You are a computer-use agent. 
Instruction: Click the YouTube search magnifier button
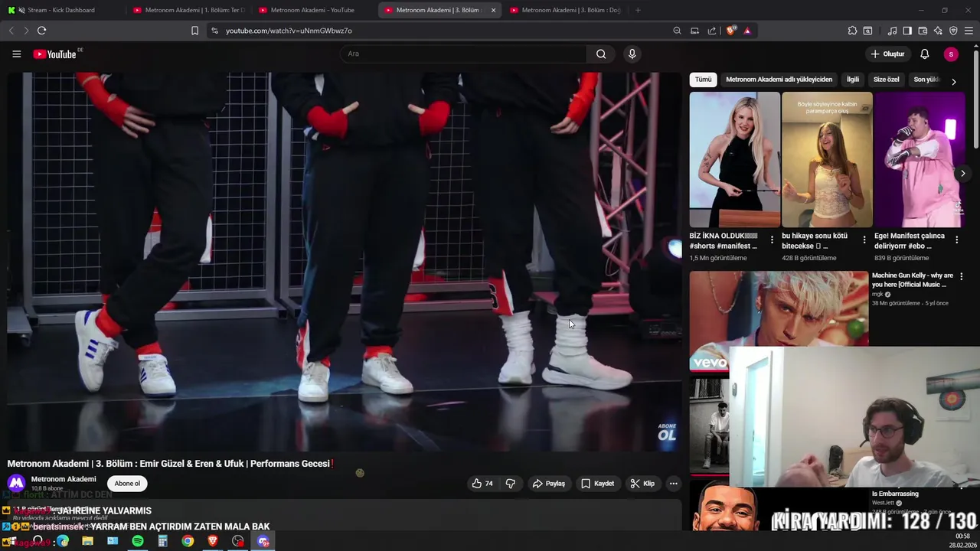click(601, 54)
